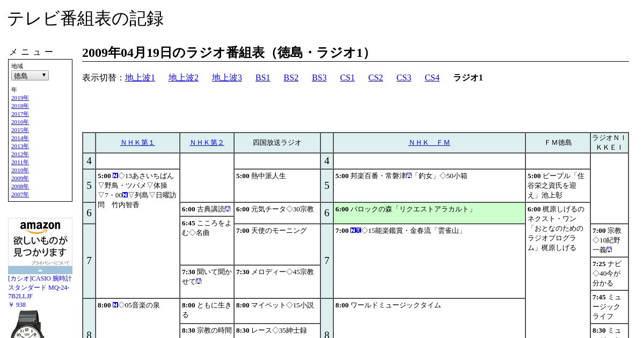Select the 7:25 ナビ program on ラジオNIKKEI

tap(609, 274)
